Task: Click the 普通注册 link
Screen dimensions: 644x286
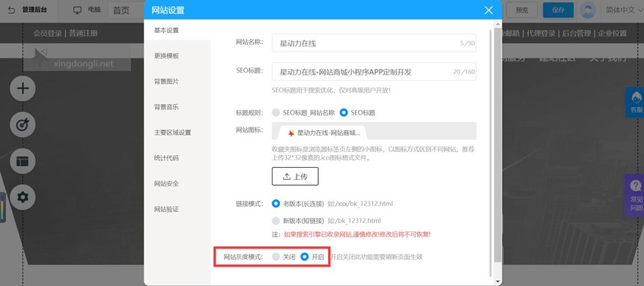Action: coord(83,33)
